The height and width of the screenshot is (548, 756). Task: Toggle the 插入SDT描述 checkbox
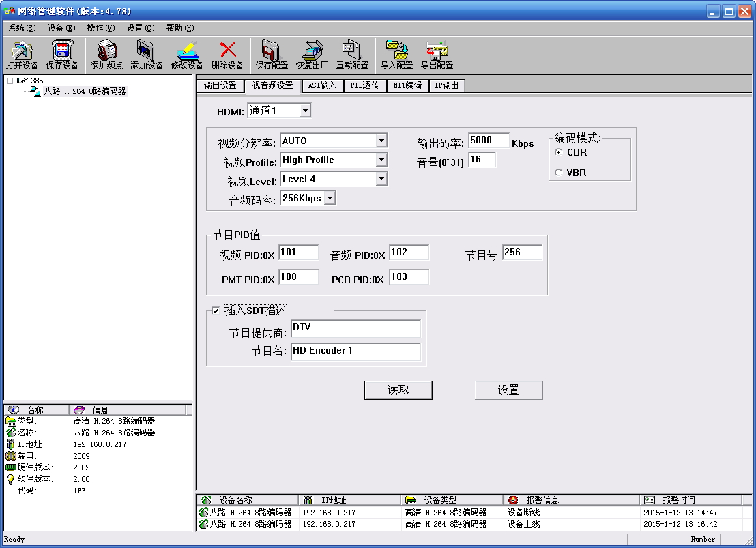216,311
